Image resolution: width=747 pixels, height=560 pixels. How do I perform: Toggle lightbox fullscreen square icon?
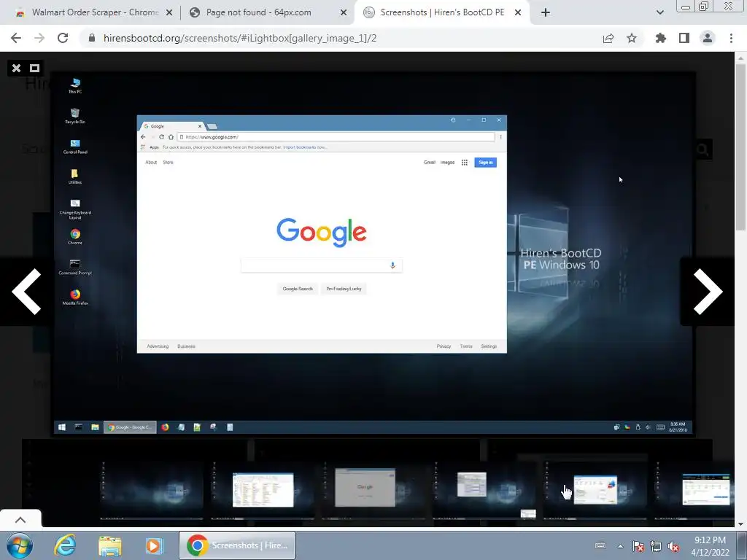(x=34, y=68)
